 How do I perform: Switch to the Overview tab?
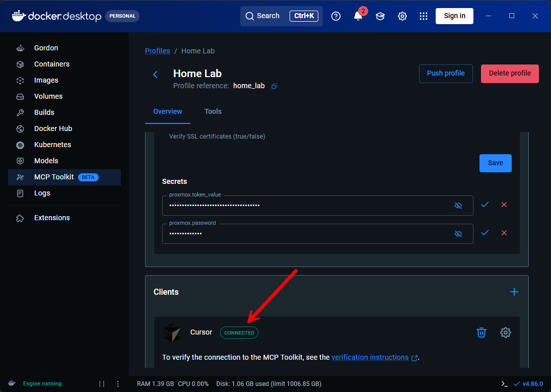168,111
